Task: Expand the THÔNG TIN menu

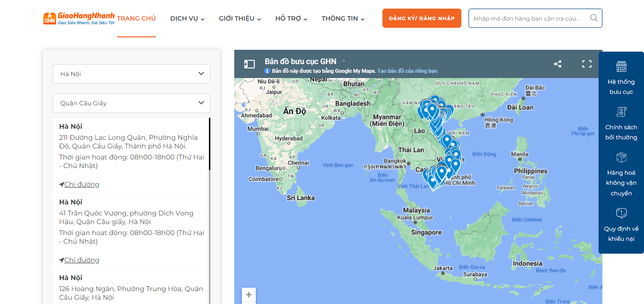Action: point(343,19)
